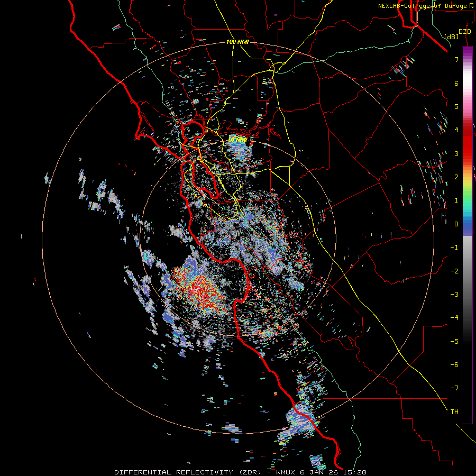The width and height of the screenshot is (476, 476).
Task: Click the 5 value on color scale
Action: [456, 106]
